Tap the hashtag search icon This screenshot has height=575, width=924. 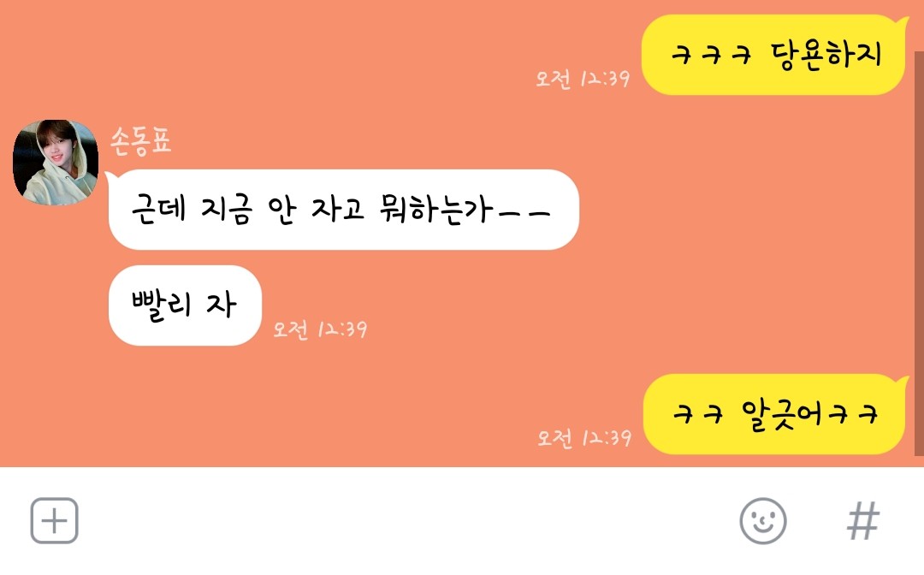coord(862,521)
